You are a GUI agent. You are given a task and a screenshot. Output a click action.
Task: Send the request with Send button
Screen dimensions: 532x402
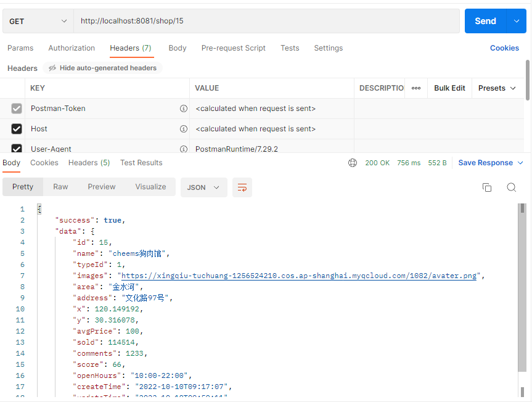[x=485, y=21]
